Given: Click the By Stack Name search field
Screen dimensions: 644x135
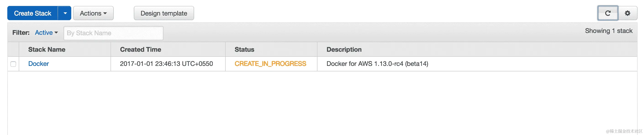Looking at the screenshot, I should [113, 33].
